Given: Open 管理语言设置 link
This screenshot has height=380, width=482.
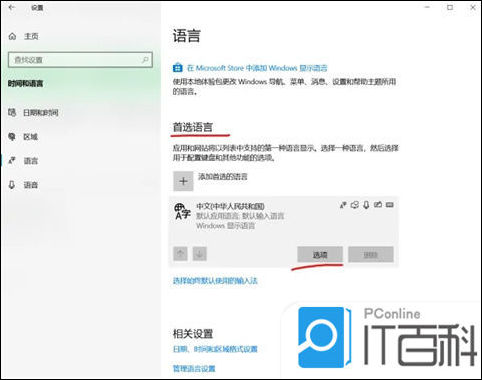Looking at the screenshot, I should [x=194, y=368].
